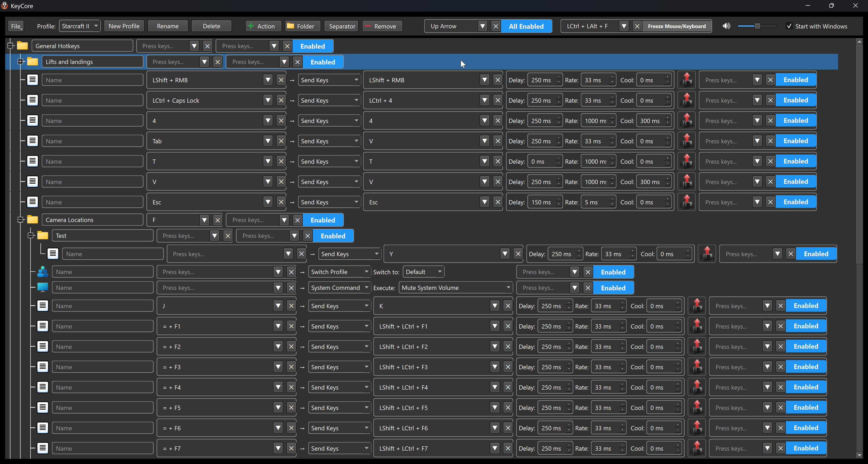Image resolution: width=868 pixels, height=464 pixels.
Task: Click the folder icon of Lifts and landings
Action: [33, 61]
